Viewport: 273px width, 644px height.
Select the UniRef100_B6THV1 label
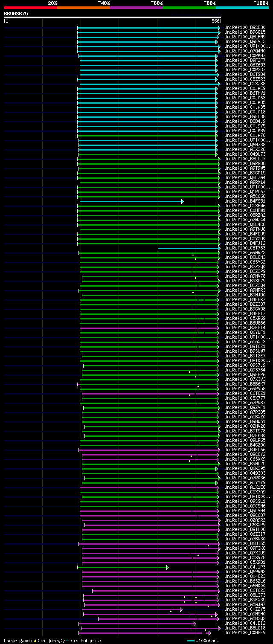pyautogui.click(x=245, y=93)
